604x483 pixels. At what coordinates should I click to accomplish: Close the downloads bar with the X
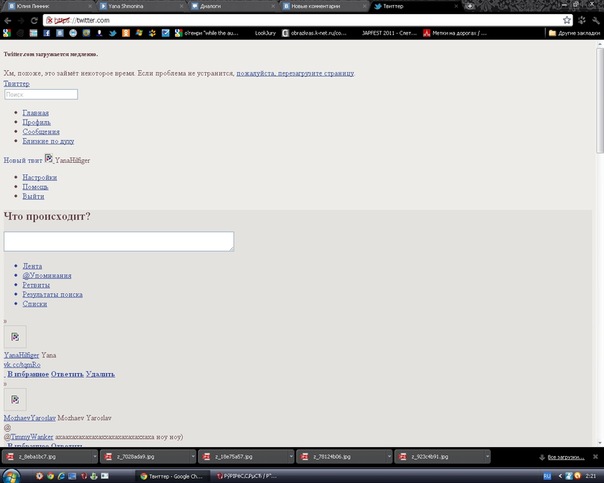pos(595,457)
